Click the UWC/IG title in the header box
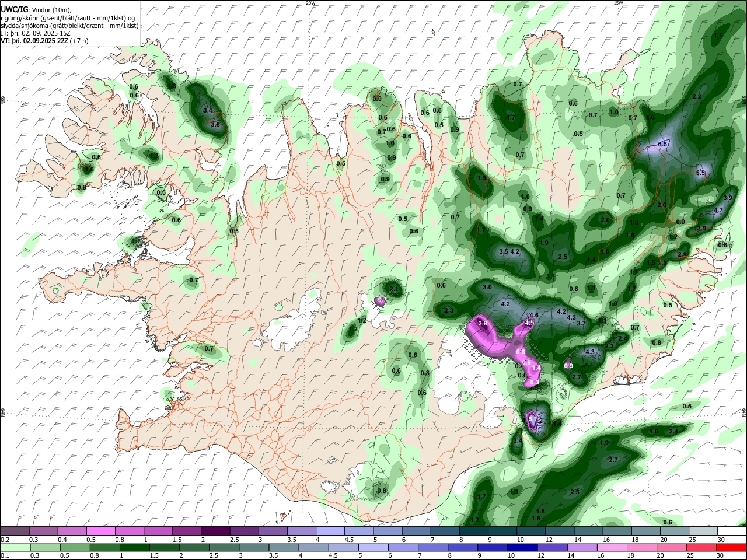Viewport: 747px width, 560px height. [x=14, y=10]
